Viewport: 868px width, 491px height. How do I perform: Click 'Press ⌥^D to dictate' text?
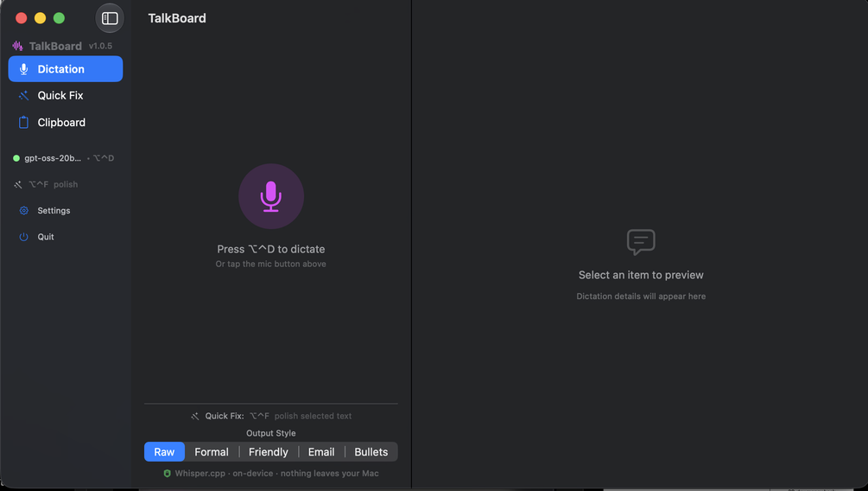click(x=270, y=249)
